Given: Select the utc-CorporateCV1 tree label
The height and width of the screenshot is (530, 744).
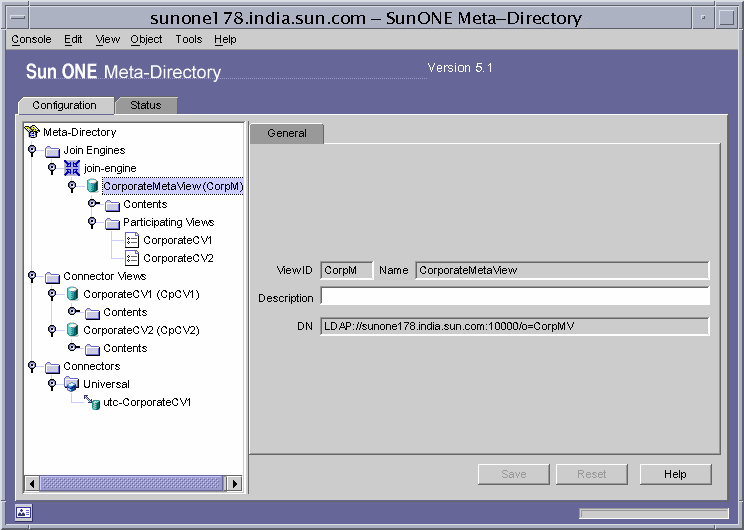Looking at the screenshot, I should [147, 402].
